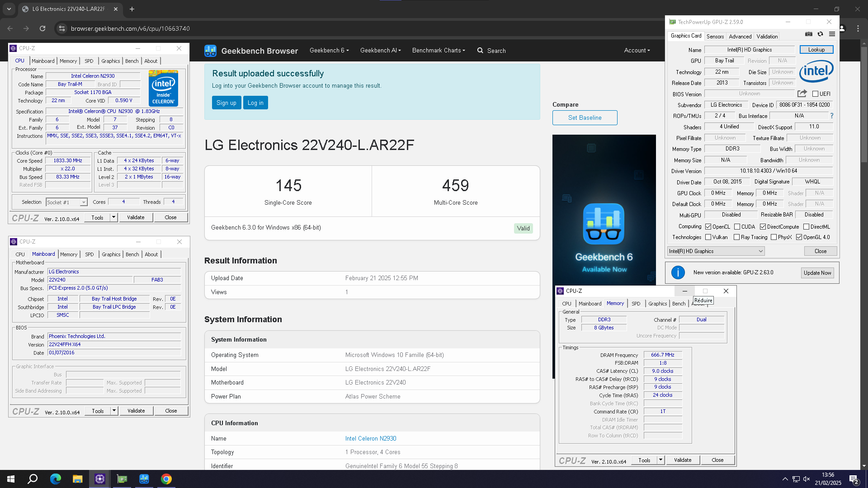Take GPU-Z screenshot with camera icon
This screenshot has width=868, height=488.
point(809,34)
